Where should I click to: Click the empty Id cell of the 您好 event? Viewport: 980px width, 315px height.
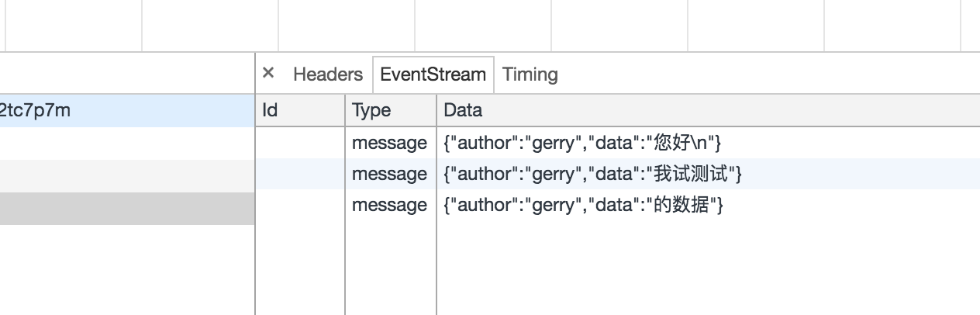300,143
